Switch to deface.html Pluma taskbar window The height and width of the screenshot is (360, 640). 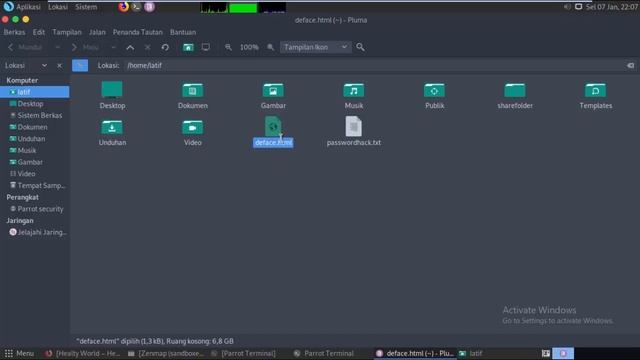[415, 353]
